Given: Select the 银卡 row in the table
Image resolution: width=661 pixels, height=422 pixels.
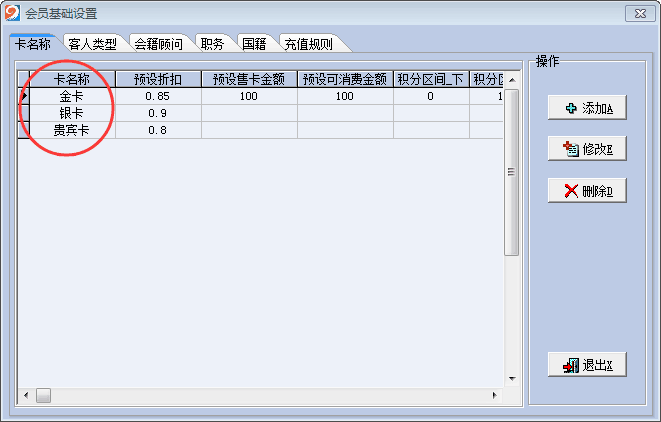Looking at the screenshot, I should [71, 114].
